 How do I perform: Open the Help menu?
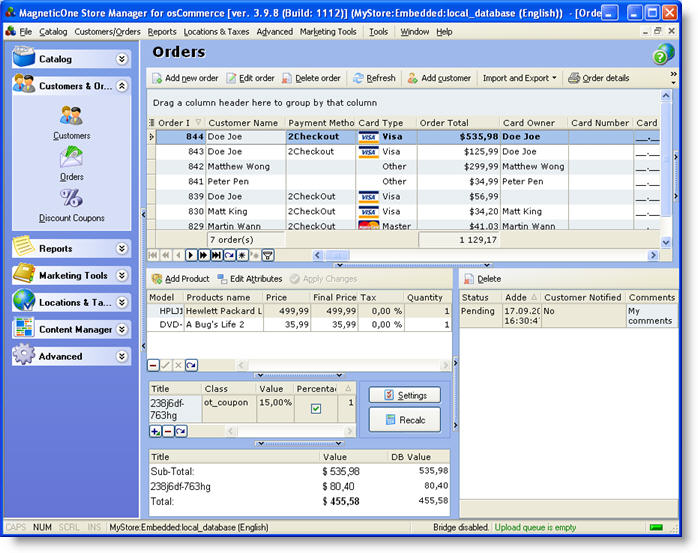point(444,32)
